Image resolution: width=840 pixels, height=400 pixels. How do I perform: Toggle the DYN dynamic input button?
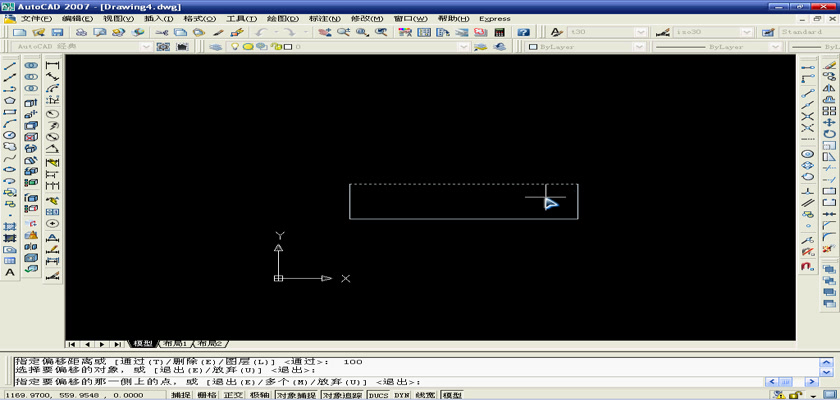coord(402,395)
